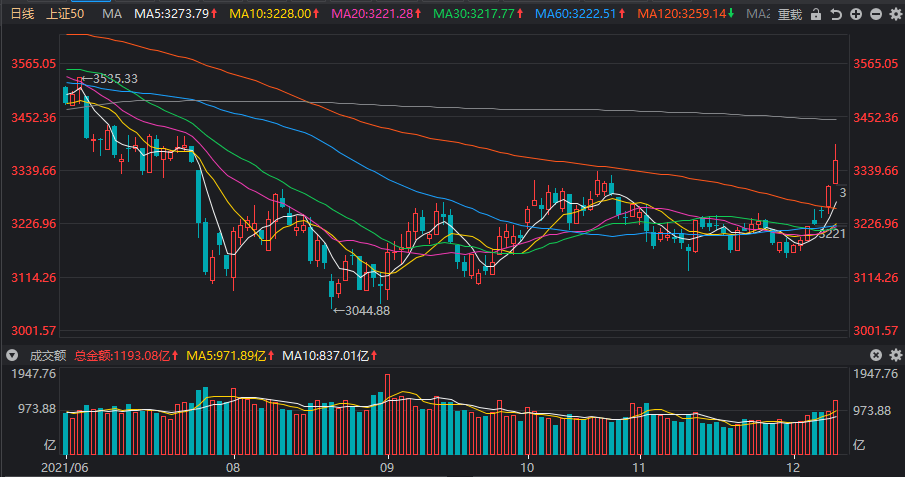Zoom in with the plus icon
Image resolution: width=905 pixels, height=477 pixels.
(x=856, y=15)
